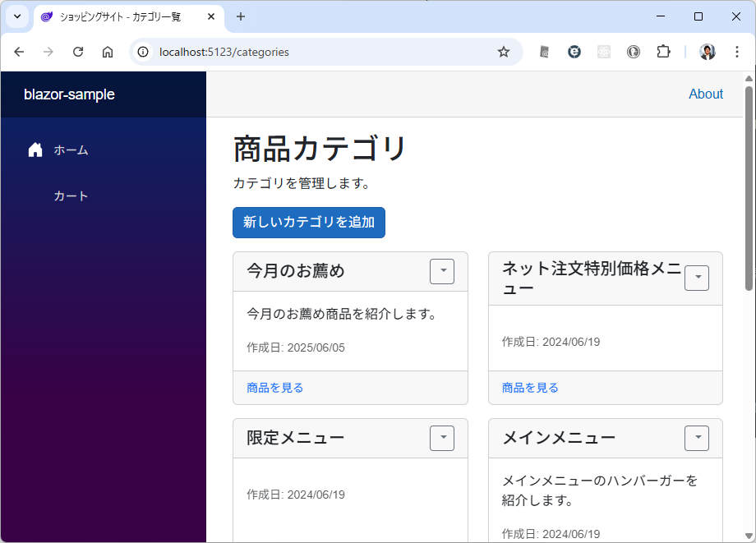Open the About link
756x543 pixels.
click(705, 94)
